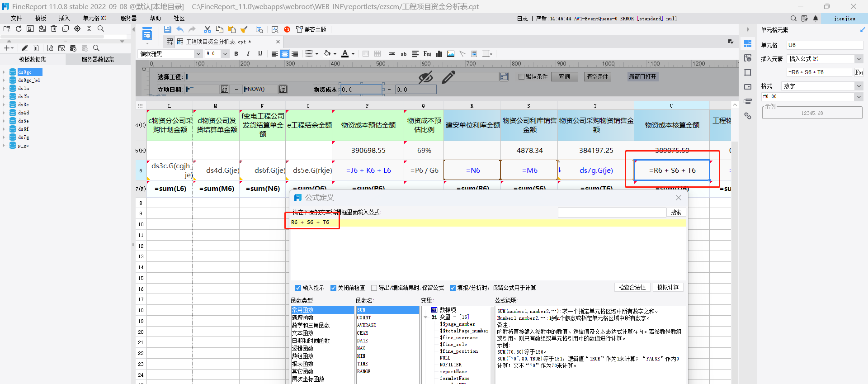Switch to 模板数据集 tab
The width and height of the screenshot is (868, 384).
point(33,59)
